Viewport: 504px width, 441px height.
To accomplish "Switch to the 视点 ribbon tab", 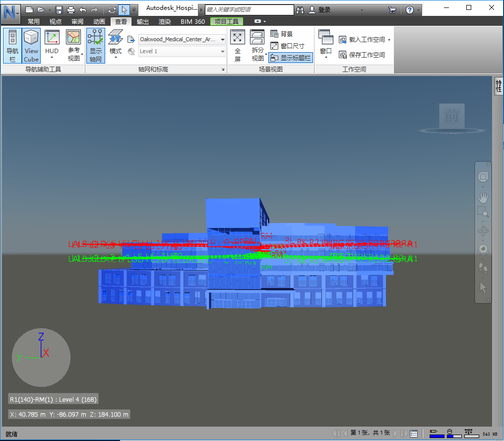I will click(x=55, y=21).
